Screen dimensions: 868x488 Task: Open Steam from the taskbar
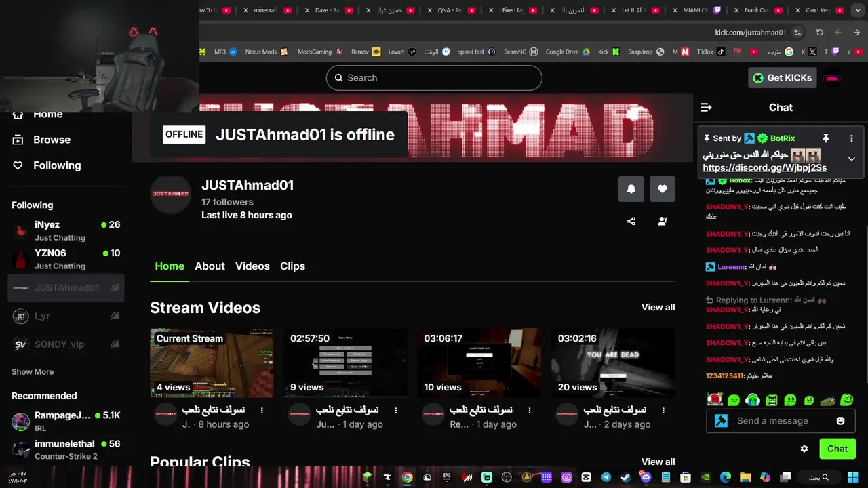click(x=625, y=477)
